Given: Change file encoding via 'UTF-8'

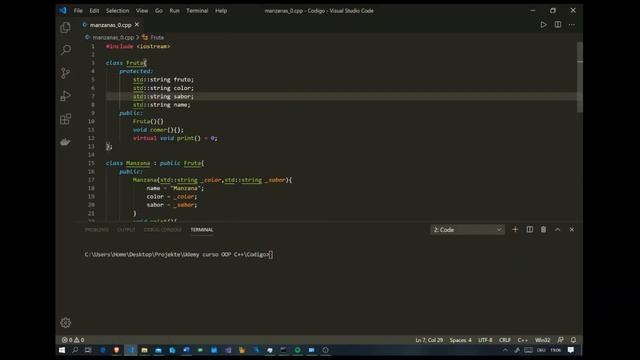Looking at the screenshot, I should (x=485, y=340).
